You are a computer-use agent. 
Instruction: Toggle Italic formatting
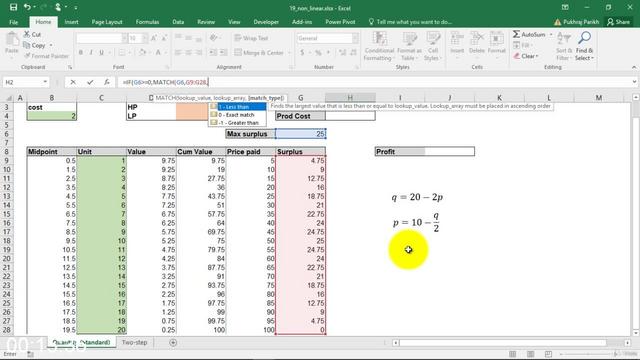pyautogui.click(x=91, y=52)
